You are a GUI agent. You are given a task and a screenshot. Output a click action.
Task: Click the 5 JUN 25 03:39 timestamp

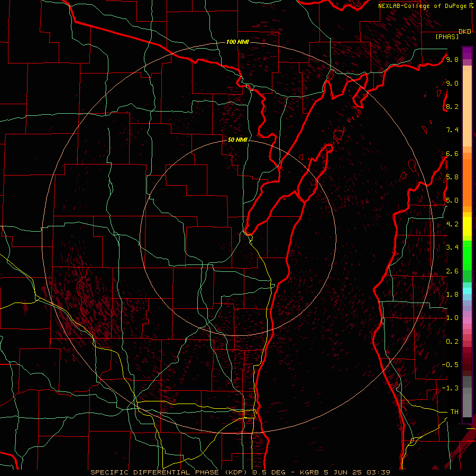coord(358,472)
